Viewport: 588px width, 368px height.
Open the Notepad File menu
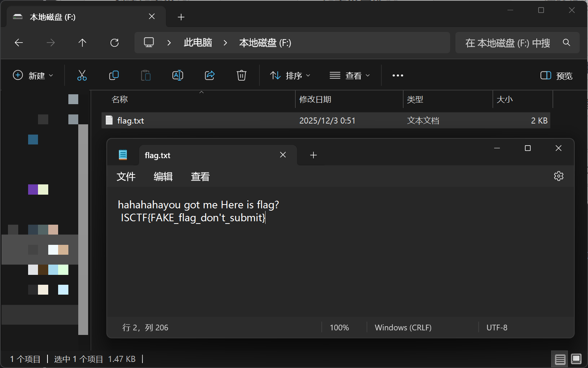(126, 177)
